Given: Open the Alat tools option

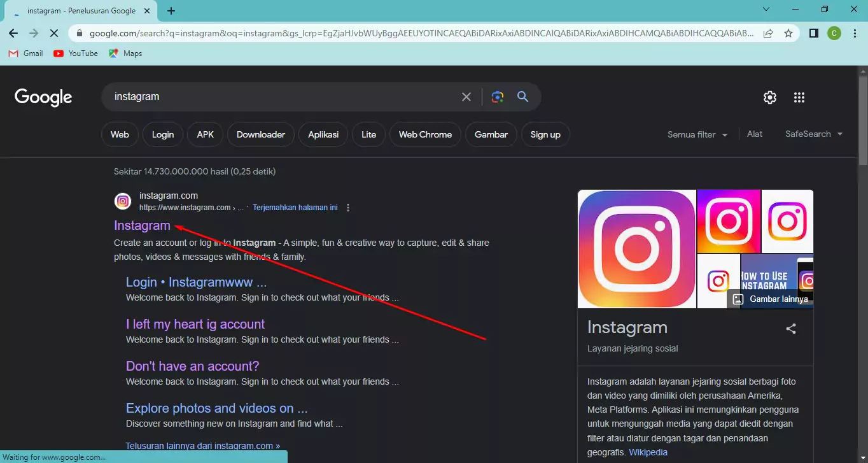Looking at the screenshot, I should (755, 134).
